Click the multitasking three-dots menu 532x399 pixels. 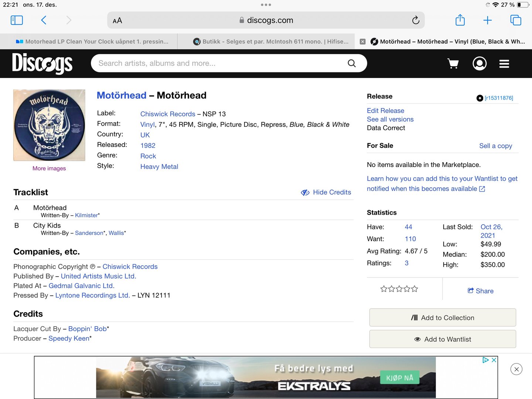click(x=266, y=5)
